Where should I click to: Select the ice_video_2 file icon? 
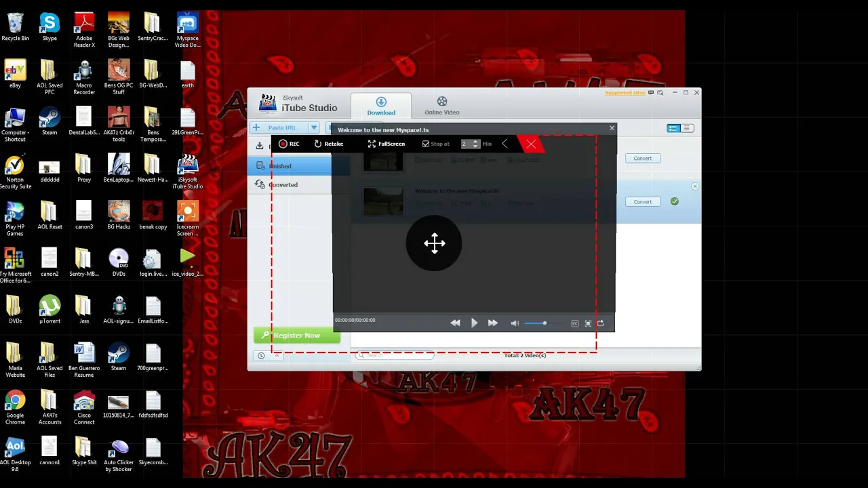[x=187, y=263]
